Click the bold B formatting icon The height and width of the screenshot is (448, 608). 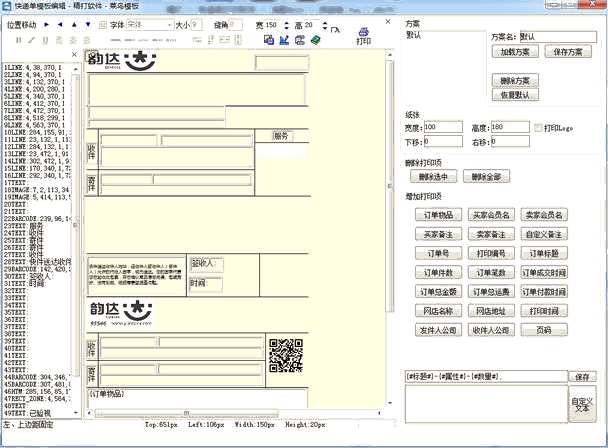pos(19,40)
